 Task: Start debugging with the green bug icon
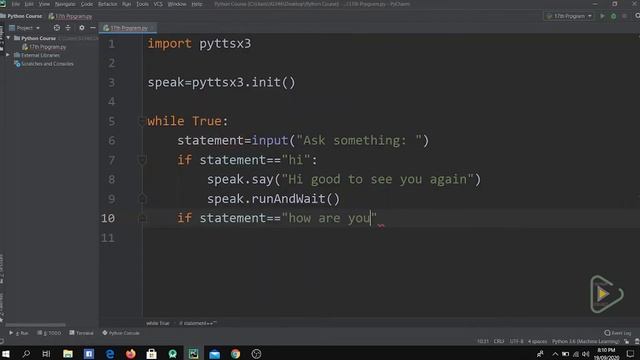[613, 16]
